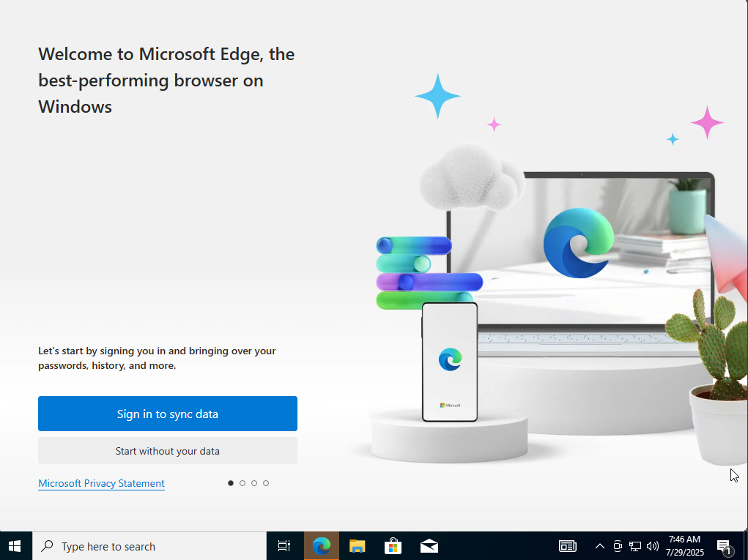Open the Microsoft Privacy Statement link
This screenshot has height=560, width=748.
(x=101, y=483)
